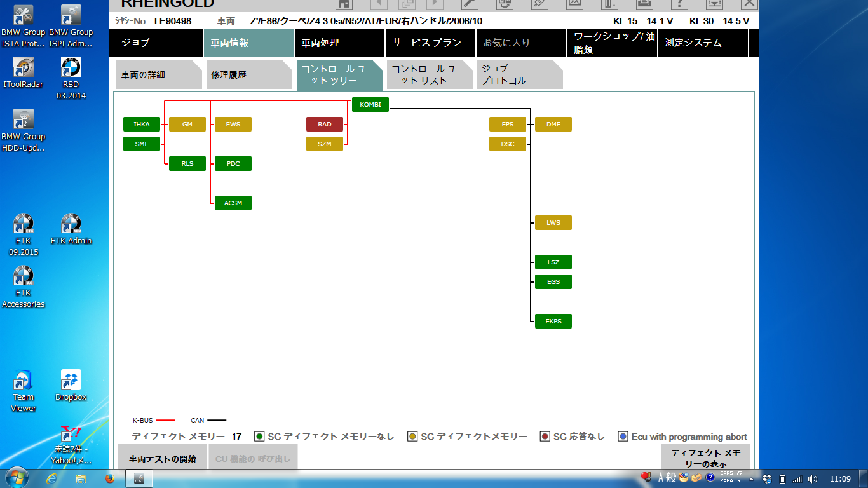868x488 pixels.
Task: Open the help question mark icon
Action: click(x=679, y=4)
